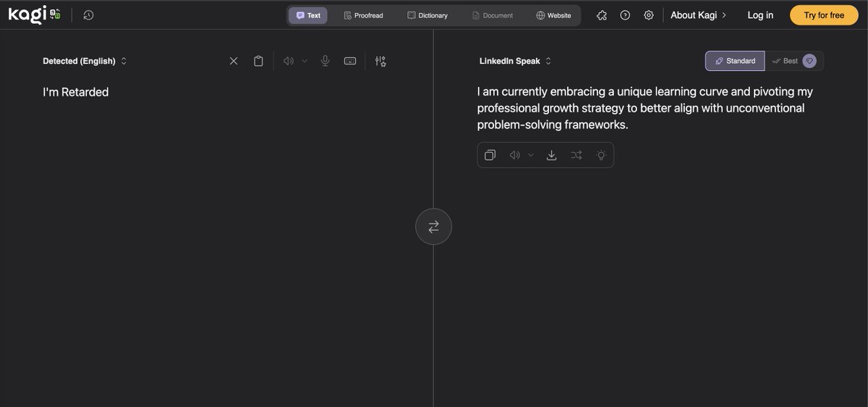
Task: Play translated text audio speaker icon
Action: [x=514, y=155]
